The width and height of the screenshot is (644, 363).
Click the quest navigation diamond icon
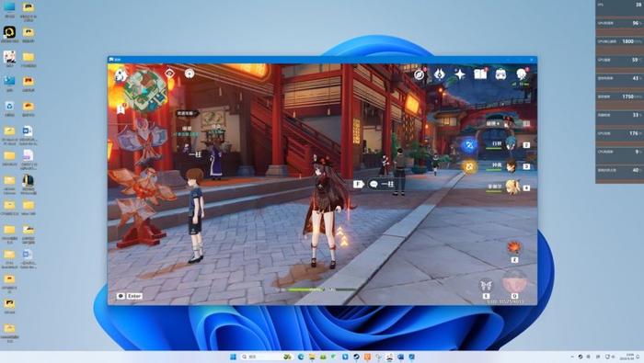[169, 74]
